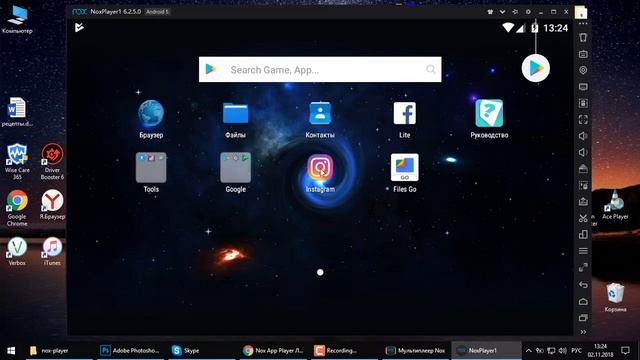Viewport: 640px width, 360px height.
Task: Select the рецепты Word document on desktop
Action: coord(17,112)
